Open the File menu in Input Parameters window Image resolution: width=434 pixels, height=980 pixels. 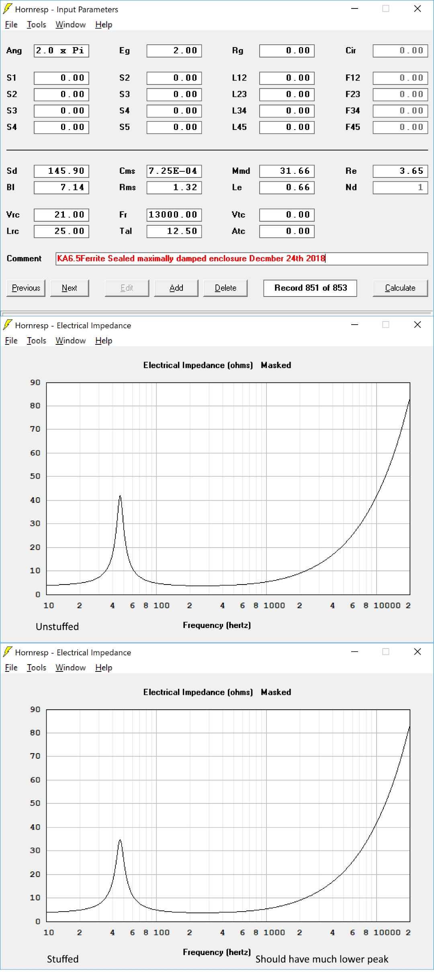pyautogui.click(x=11, y=25)
